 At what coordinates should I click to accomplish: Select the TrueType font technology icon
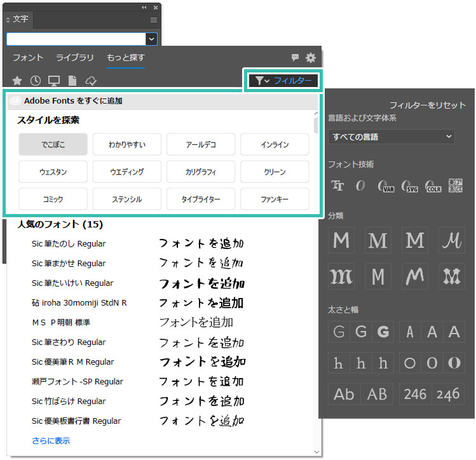click(337, 185)
